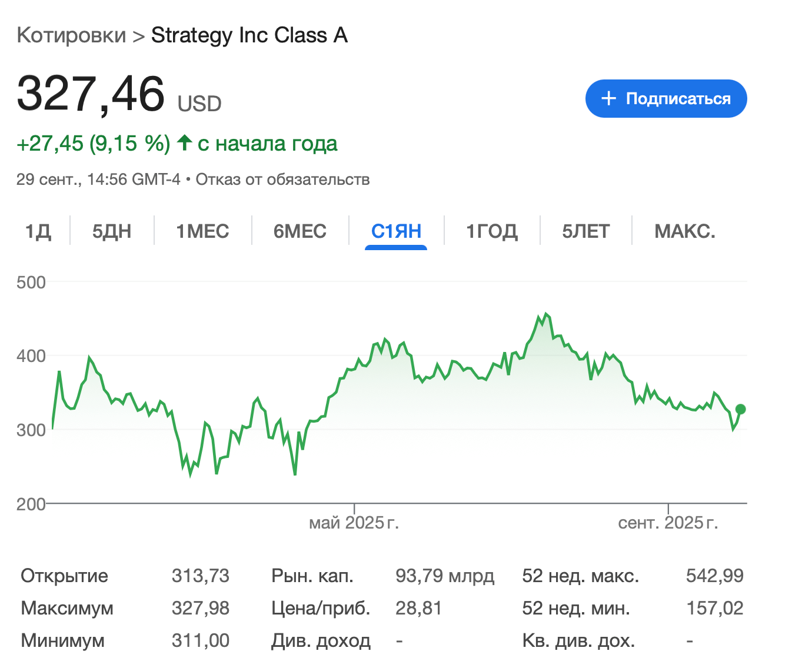The height and width of the screenshot is (671, 812).
Task: Click the Рын. кап. 93,79 млрд value
Action: click(x=445, y=576)
